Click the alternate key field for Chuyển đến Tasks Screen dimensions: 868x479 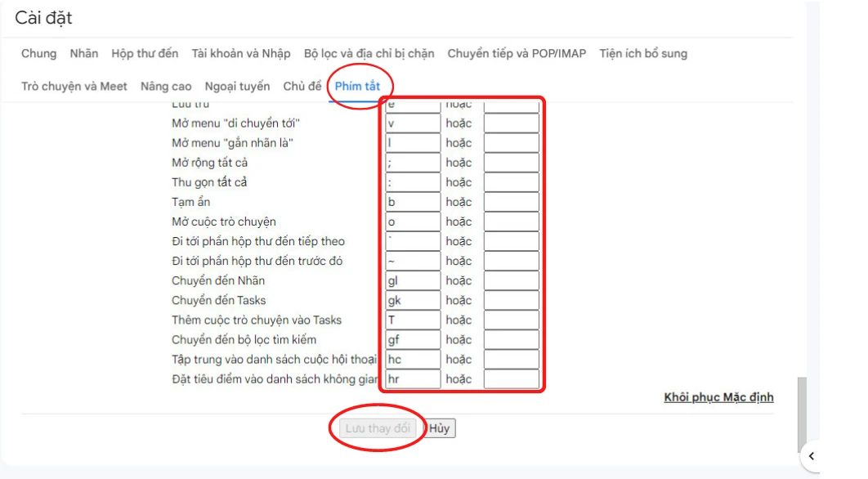512,300
